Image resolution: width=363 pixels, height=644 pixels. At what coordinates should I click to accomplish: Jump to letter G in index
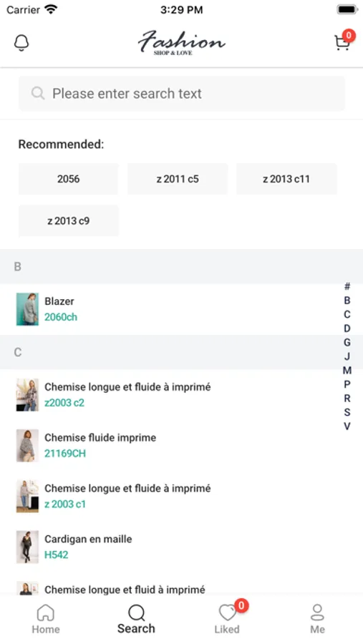[x=347, y=343]
